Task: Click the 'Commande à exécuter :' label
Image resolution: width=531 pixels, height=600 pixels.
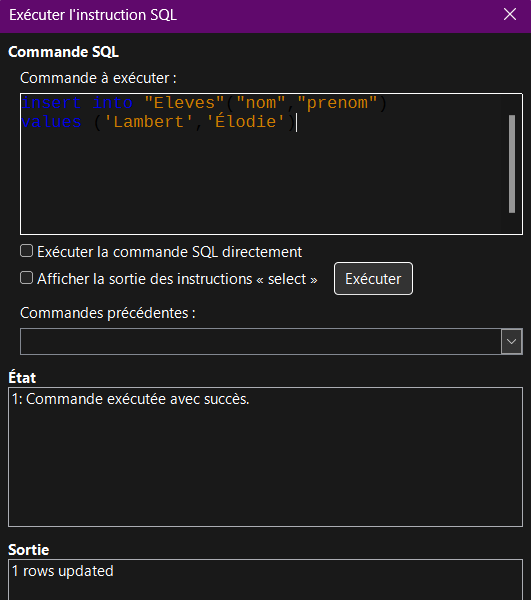Action: point(98,78)
